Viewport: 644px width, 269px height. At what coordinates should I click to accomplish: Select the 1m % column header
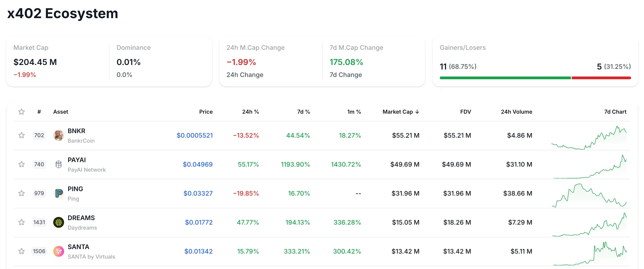354,112
